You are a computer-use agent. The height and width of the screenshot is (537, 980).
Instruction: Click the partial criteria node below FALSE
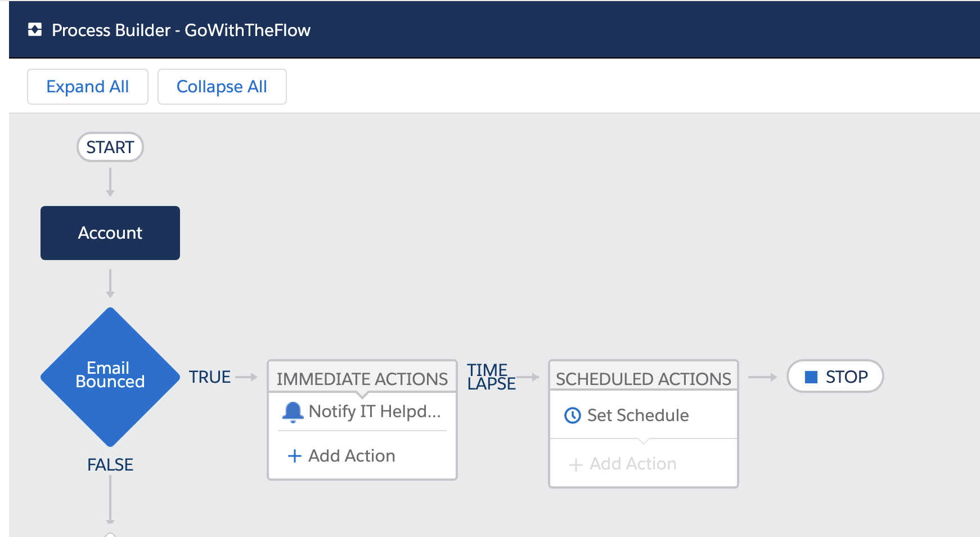(110, 534)
